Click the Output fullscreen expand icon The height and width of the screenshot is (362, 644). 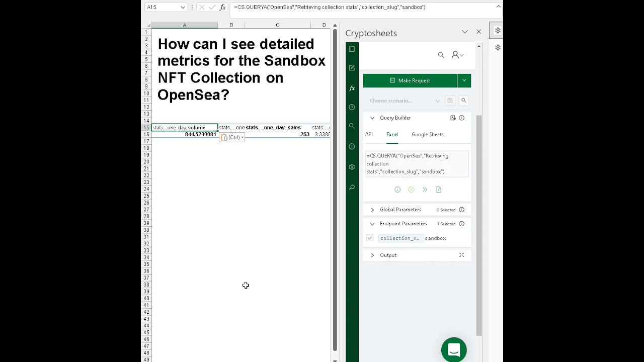click(x=461, y=255)
